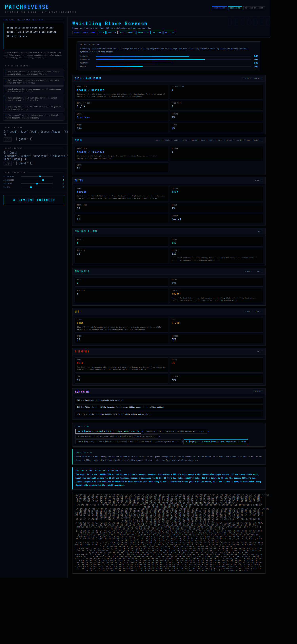Click the Xfer Serum badge in the header
This screenshot has height=644, width=297.
coord(219,8)
